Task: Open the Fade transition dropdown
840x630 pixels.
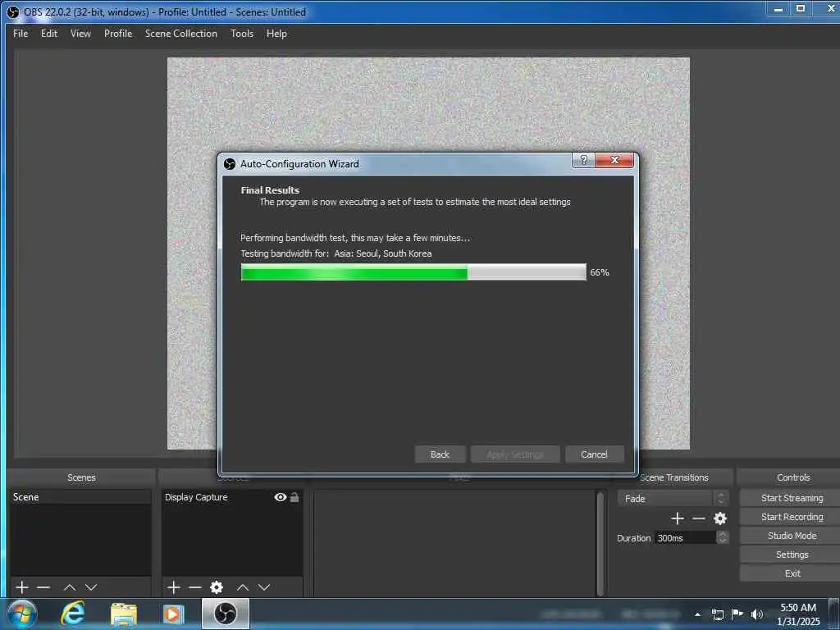Action: click(x=673, y=498)
